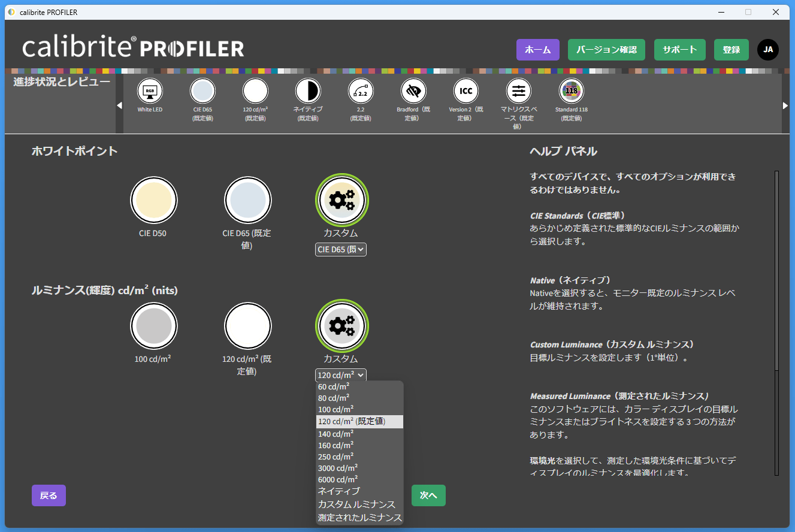Open the White LED display type step

pyautogui.click(x=150, y=91)
